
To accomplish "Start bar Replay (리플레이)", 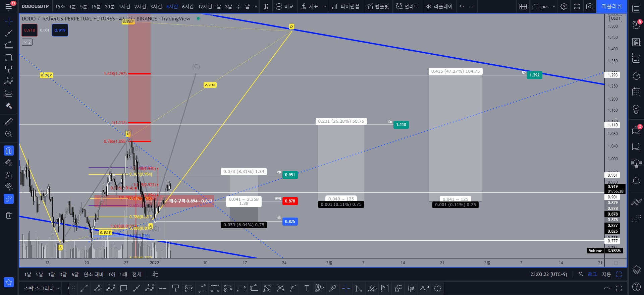I will (x=439, y=6).
